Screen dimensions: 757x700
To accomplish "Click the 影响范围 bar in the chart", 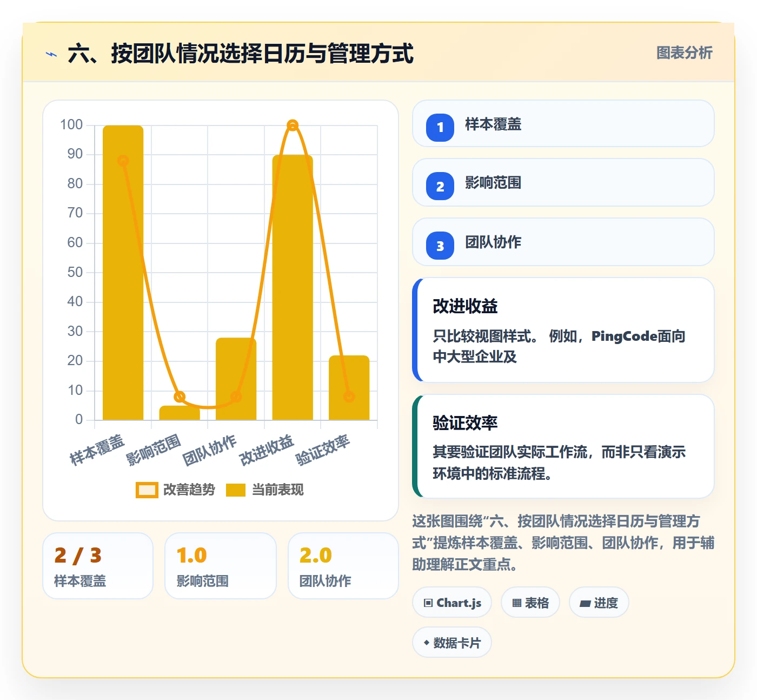I will tap(180, 413).
